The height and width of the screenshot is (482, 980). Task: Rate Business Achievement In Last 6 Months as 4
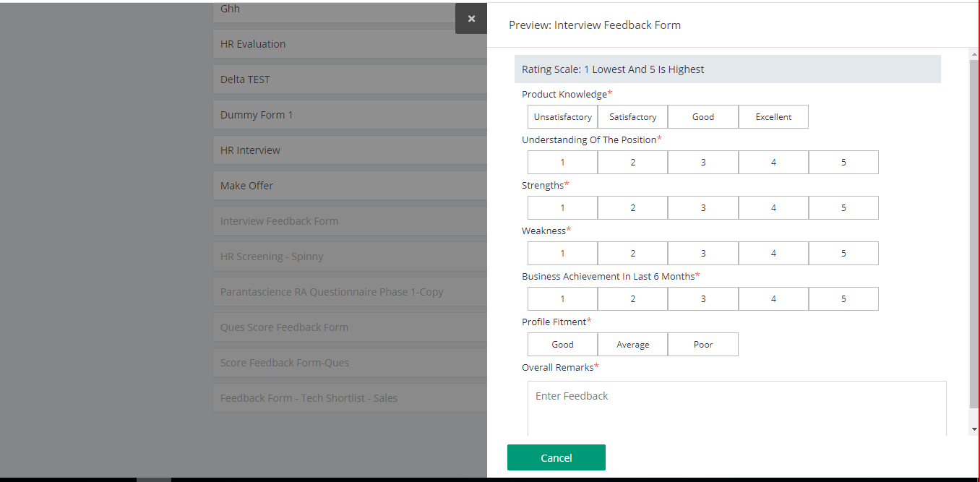click(773, 298)
